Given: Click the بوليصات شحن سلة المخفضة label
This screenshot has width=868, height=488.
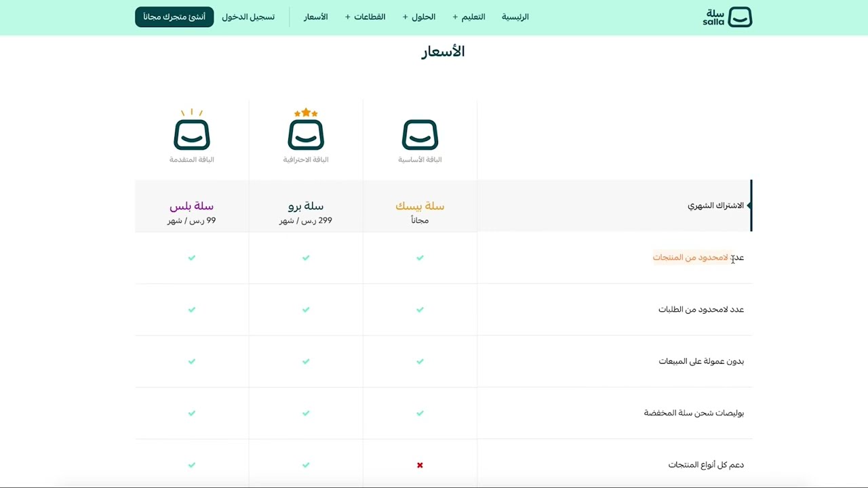Looking at the screenshot, I should (694, 413).
